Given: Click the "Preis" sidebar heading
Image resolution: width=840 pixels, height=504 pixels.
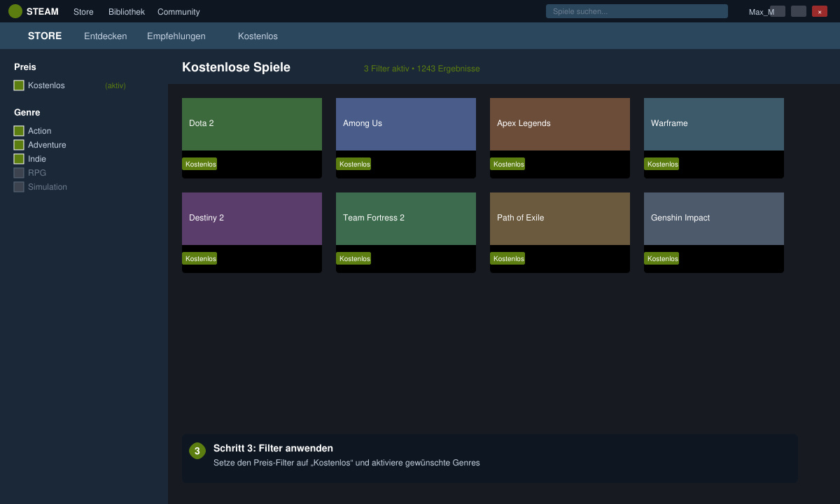Looking at the screenshot, I should pyautogui.click(x=25, y=66).
